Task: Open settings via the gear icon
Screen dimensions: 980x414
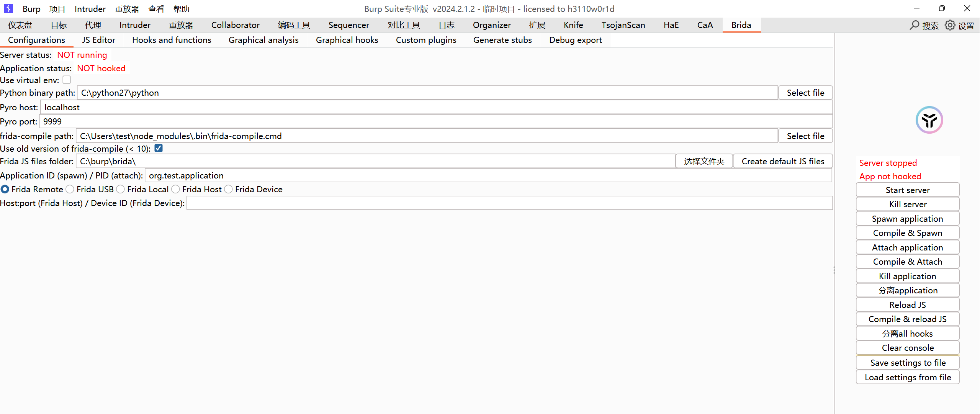Action: point(950,25)
